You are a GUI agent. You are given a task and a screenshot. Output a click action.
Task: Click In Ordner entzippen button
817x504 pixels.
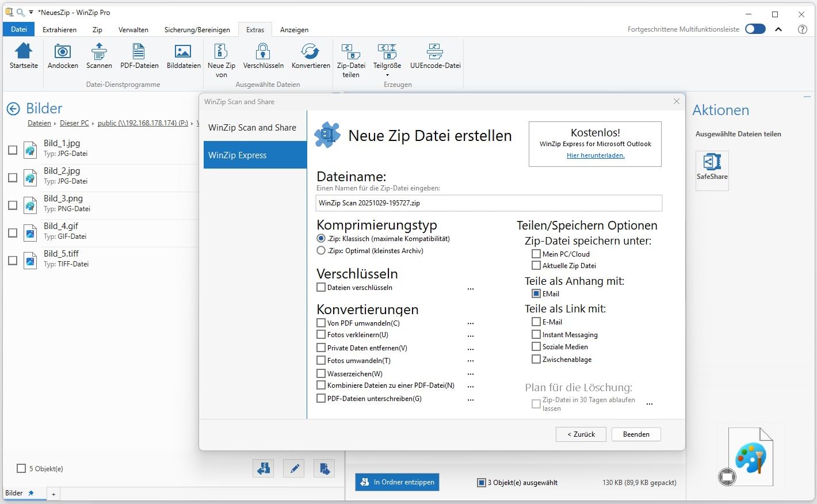tap(397, 482)
